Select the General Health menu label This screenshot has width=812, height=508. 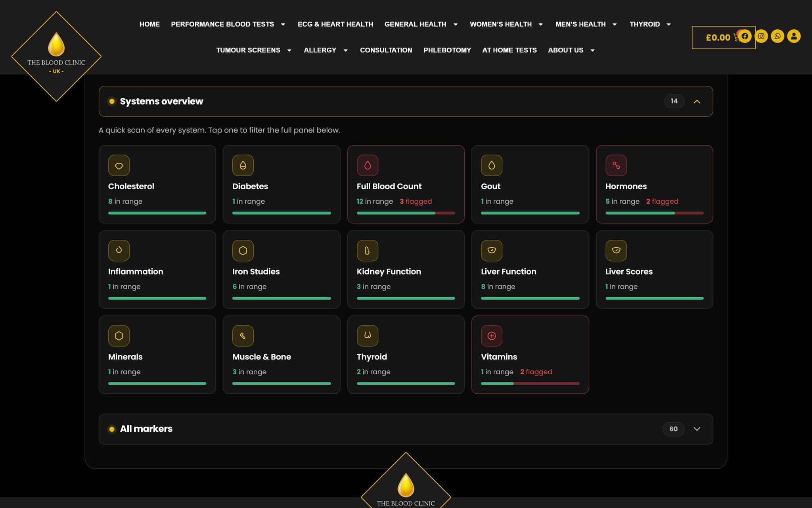tap(415, 24)
